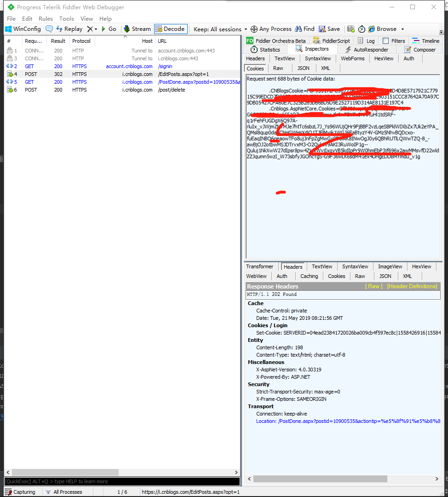Open the Keep: All sessions dropdown

[x=220, y=29]
